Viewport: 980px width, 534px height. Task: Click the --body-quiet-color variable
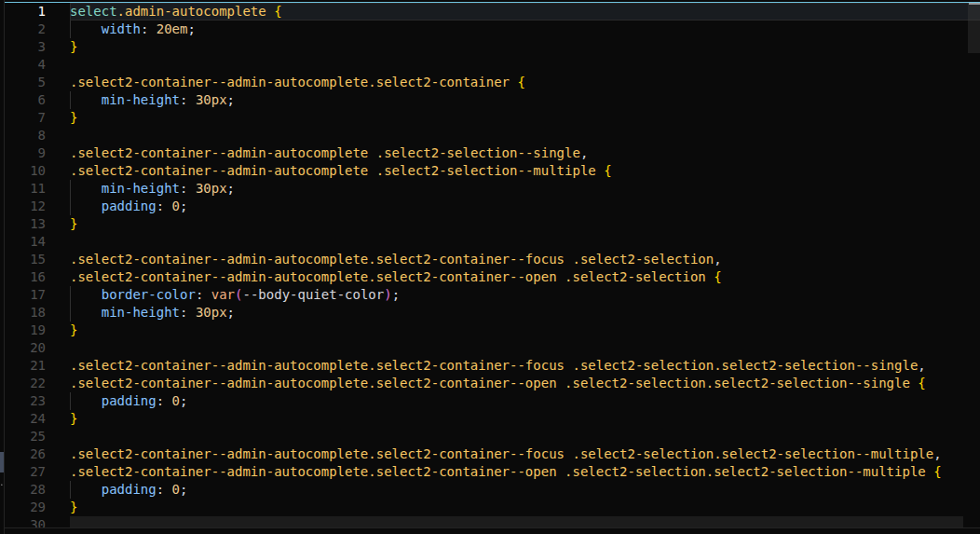tap(312, 294)
